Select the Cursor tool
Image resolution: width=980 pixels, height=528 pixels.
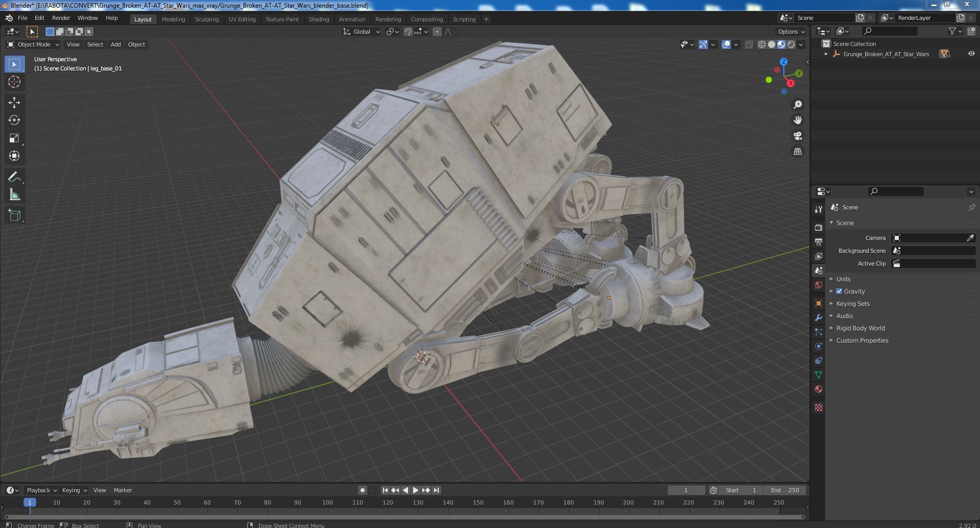click(x=14, y=82)
